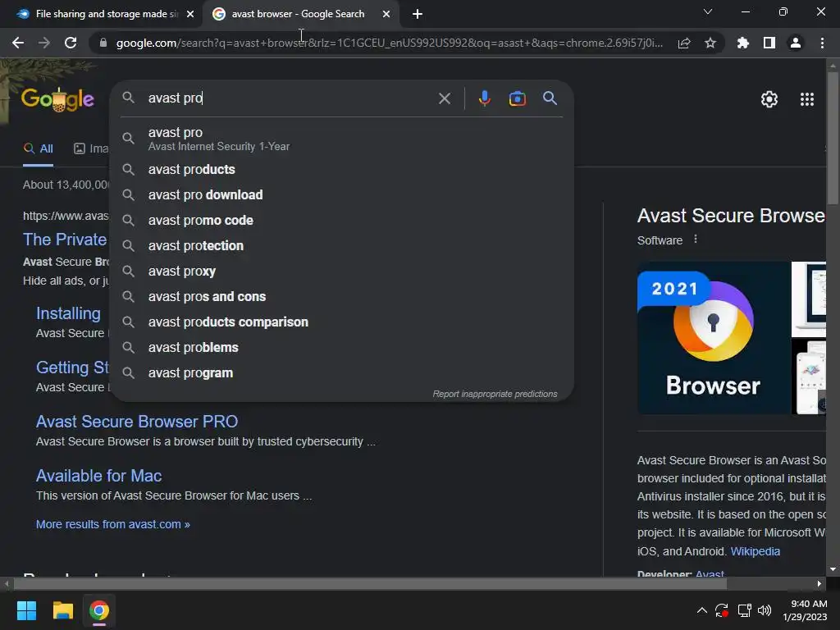Select 'avast protection' suggestion
Image resolution: width=840 pixels, height=630 pixels.
341,246
